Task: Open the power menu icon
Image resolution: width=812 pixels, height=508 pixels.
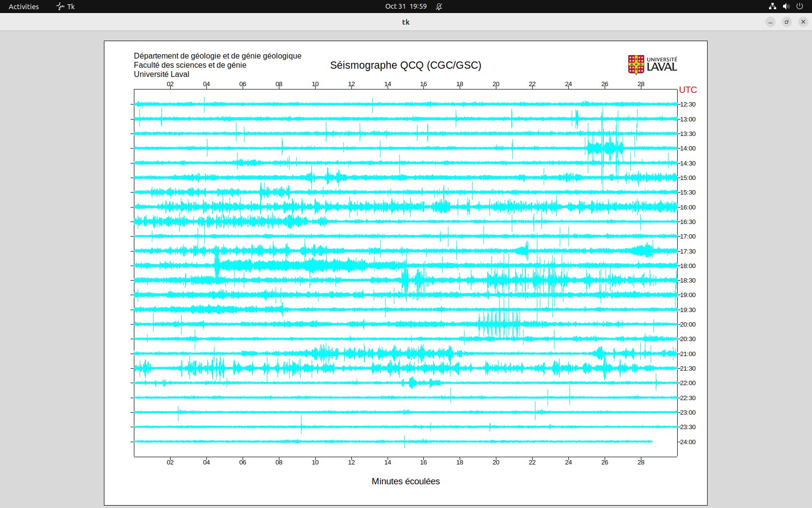Action: pyautogui.click(x=799, y=6)
